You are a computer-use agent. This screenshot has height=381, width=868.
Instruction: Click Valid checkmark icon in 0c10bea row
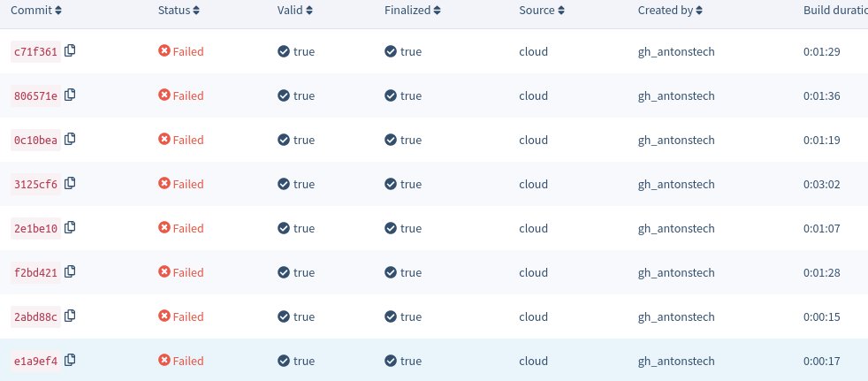click(284, 140)
